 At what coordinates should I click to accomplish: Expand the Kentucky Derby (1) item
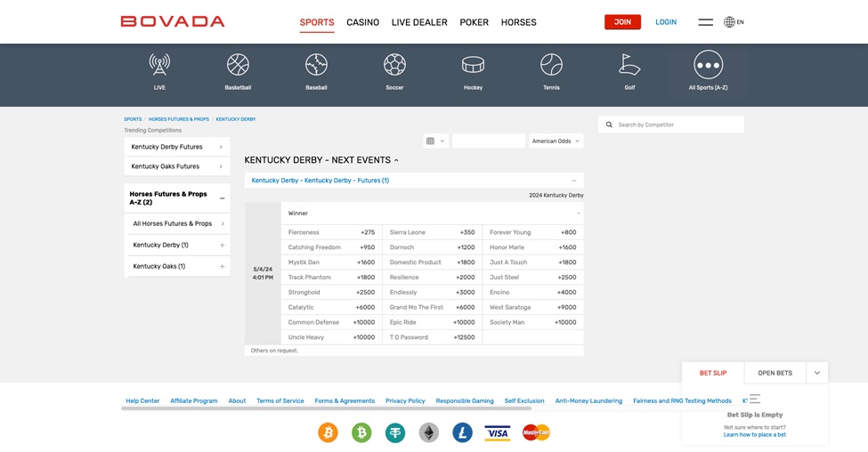click(x=222, y=245)
